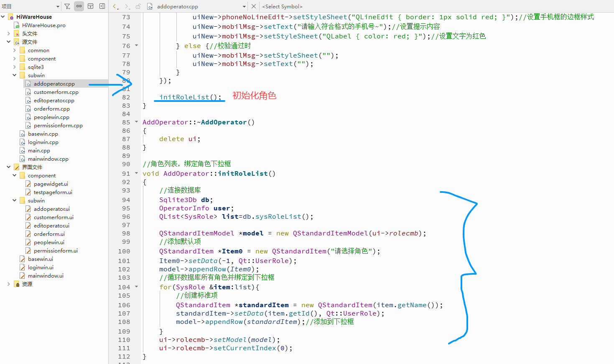The width and height of the screenshot is (614, 364).
Task: Fold the for loop at line 104
Action: (136, 287)
